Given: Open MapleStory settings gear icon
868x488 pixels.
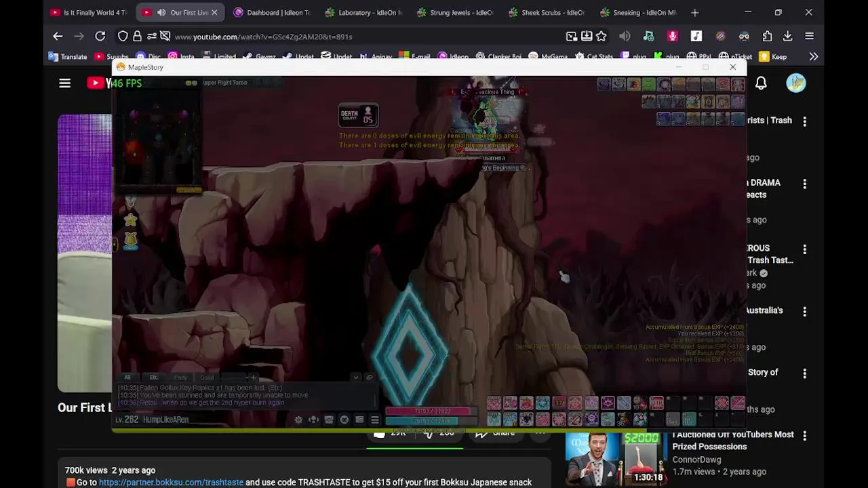Looking at the screenshot, I should (298, 420).
